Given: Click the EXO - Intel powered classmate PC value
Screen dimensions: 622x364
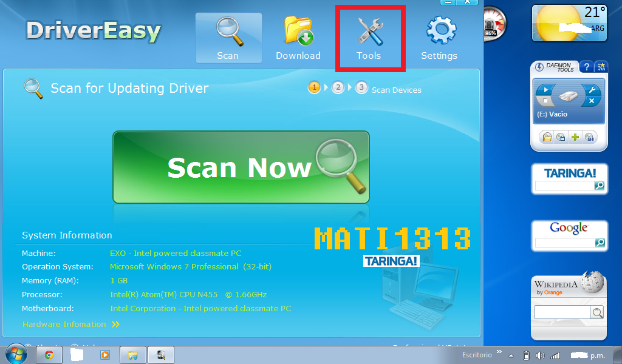Looking at the screenshot, I should (x=176, y=253).
